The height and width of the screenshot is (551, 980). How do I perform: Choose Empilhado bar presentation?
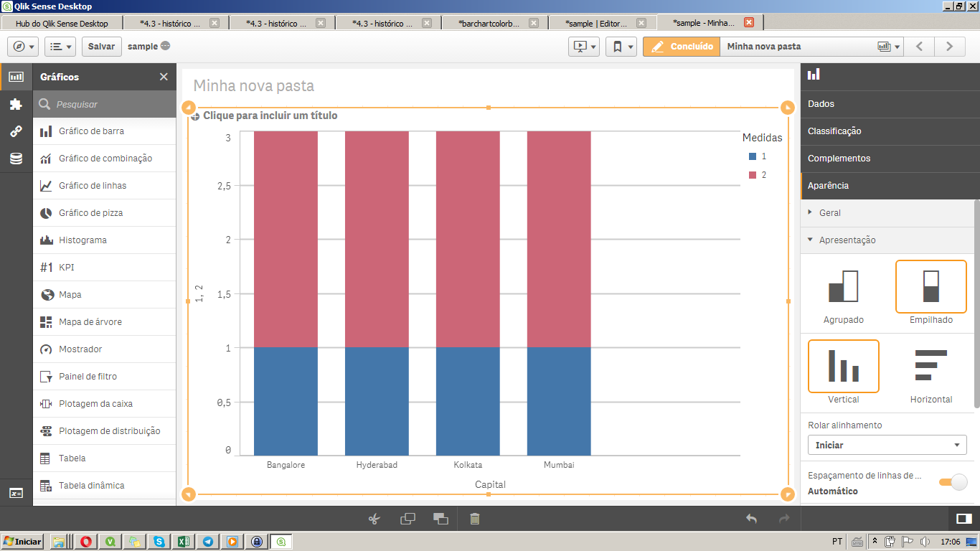pos(931,293)
